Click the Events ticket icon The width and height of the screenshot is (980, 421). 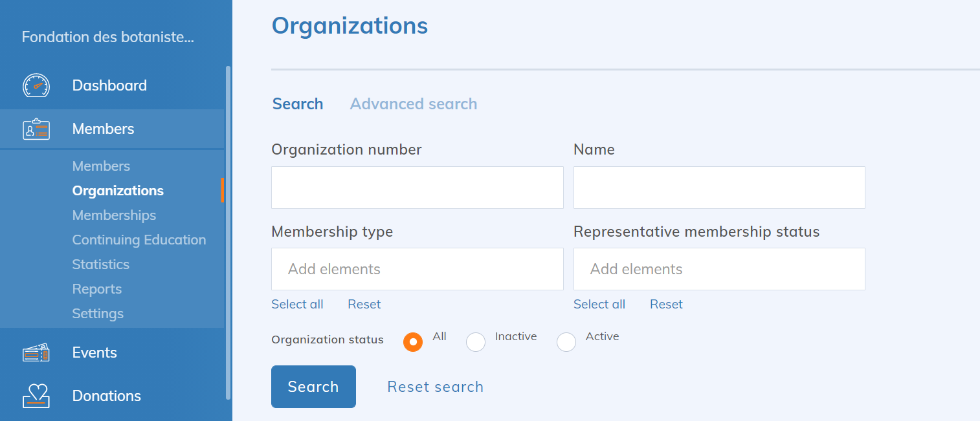click(x=36, y=352)
